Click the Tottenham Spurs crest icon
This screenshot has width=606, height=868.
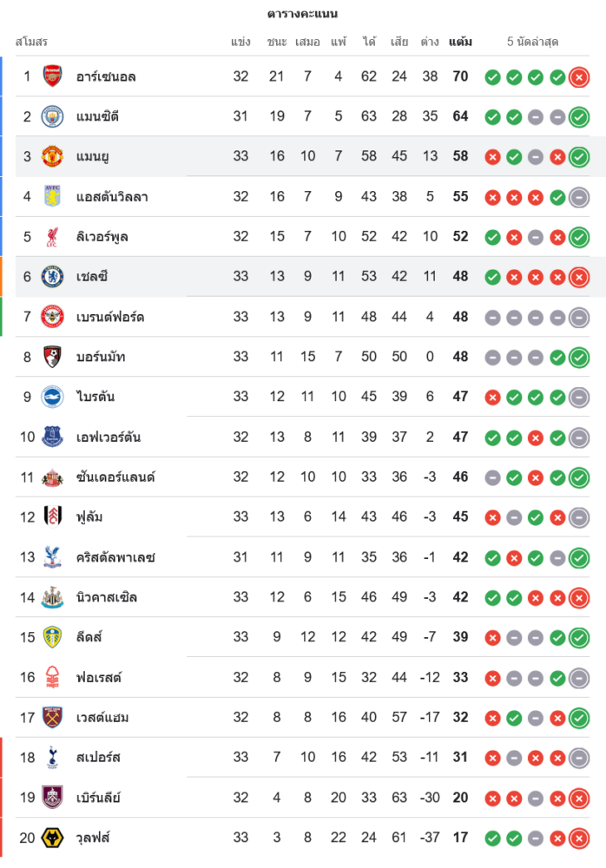click(x=53, y=757)
